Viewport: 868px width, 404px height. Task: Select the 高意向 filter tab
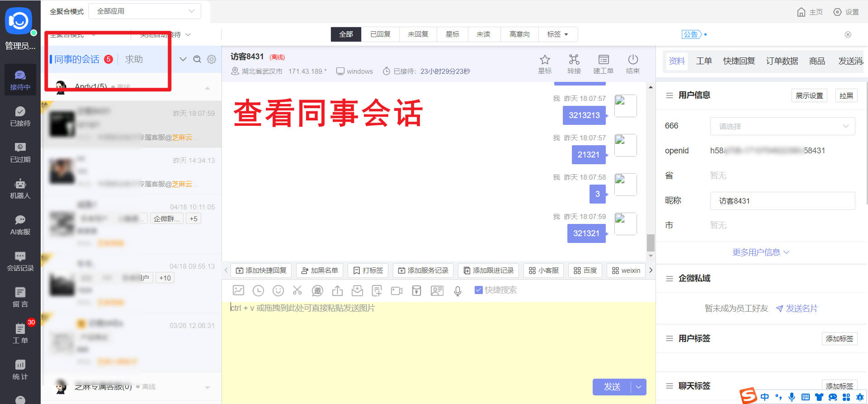pyautogui.click(x=519, y=34)
